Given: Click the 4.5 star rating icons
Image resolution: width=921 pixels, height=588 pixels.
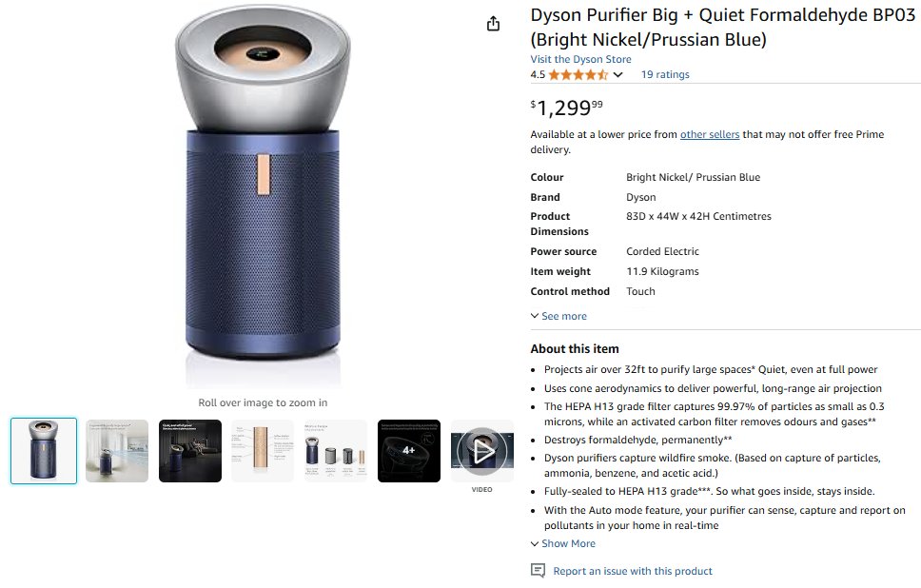Looking at the screenshot, I should pyautogui.click(x=578, y=74).
